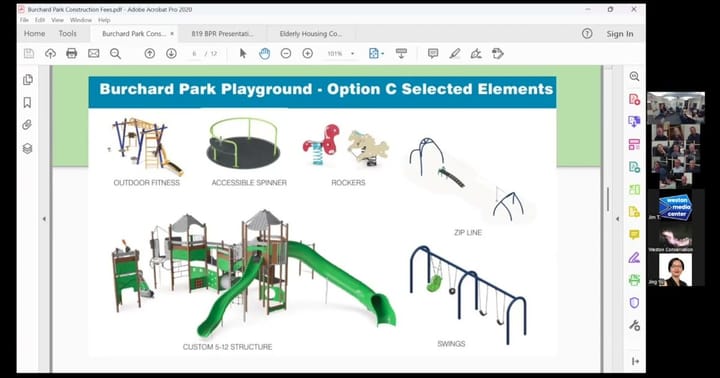Screen dimensions: 720x378
Task: Open the Comment tool in right pane
Action: [x=634, y=235]
